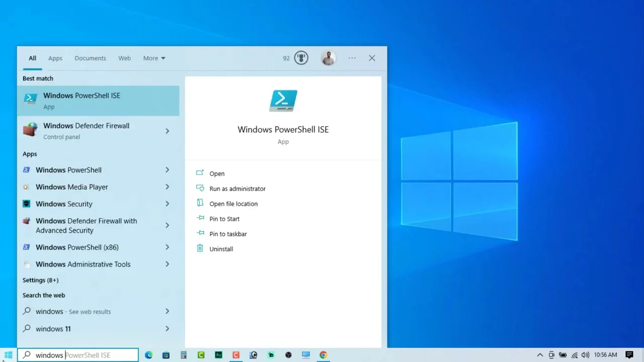Select Run as administrator for PowerShell ISE
The height and width of the screenshot is (362, 644).
pyautogui.click(x=237, y=189)
